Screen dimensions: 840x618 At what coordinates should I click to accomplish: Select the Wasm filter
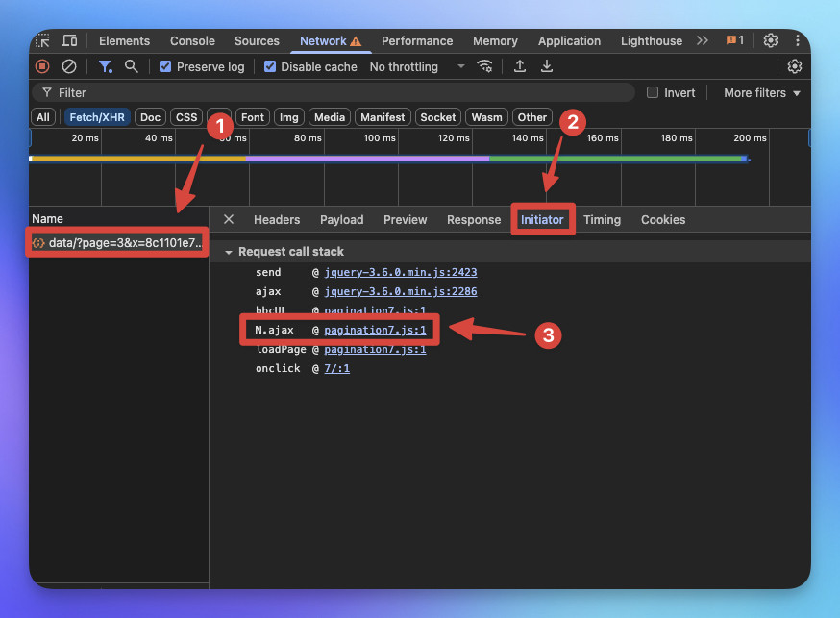pyautogui.click(x=486, y=117)
